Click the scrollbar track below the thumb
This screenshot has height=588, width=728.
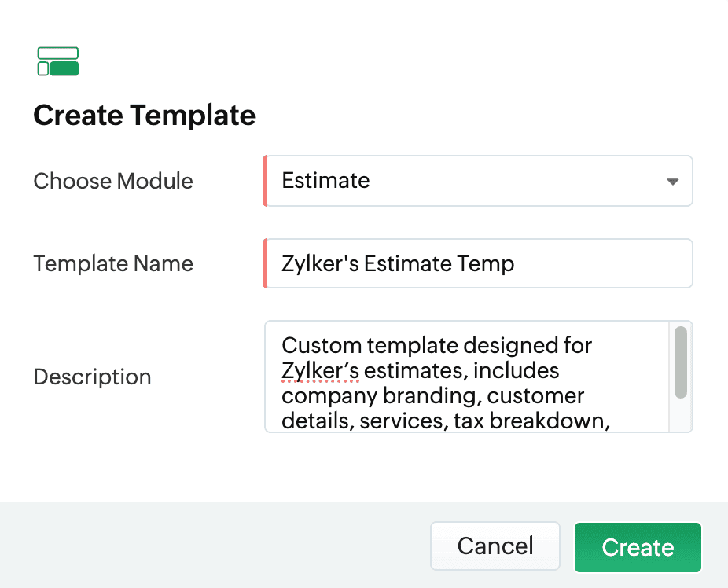click(681, 415)
